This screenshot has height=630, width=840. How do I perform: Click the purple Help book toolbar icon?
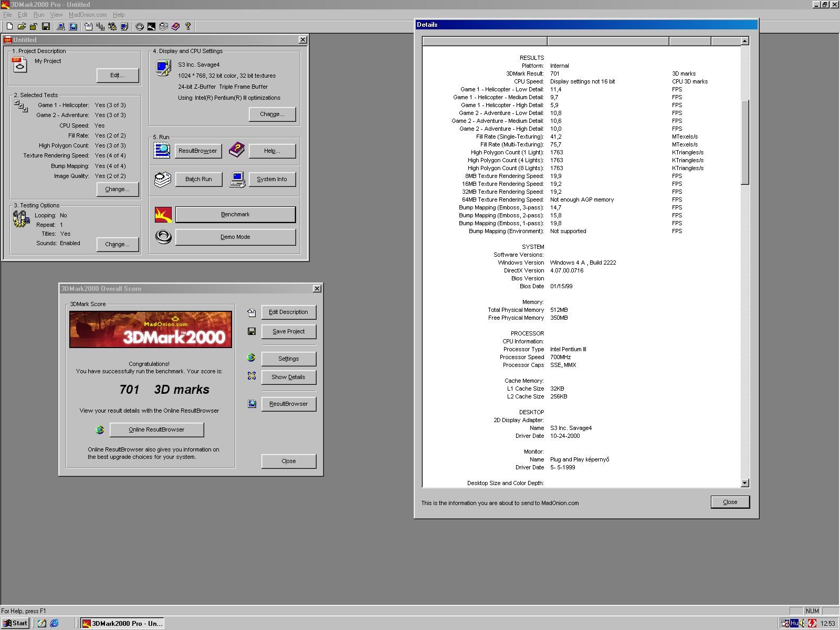[175, 26]
